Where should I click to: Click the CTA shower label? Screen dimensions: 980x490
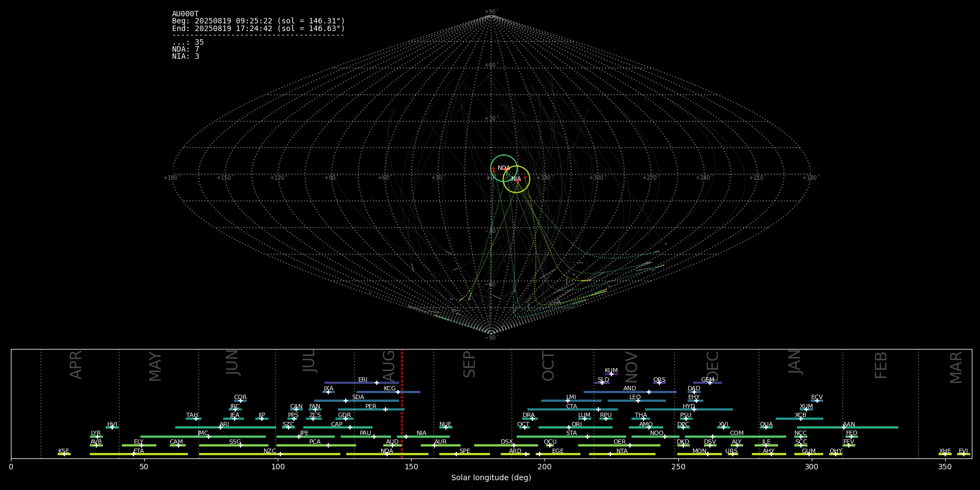[x=572, y=407]
